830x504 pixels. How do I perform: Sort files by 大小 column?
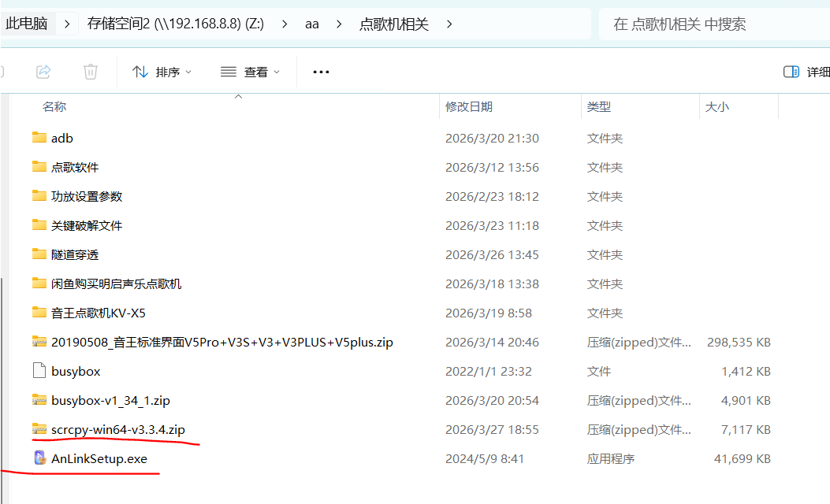(717, 106)
